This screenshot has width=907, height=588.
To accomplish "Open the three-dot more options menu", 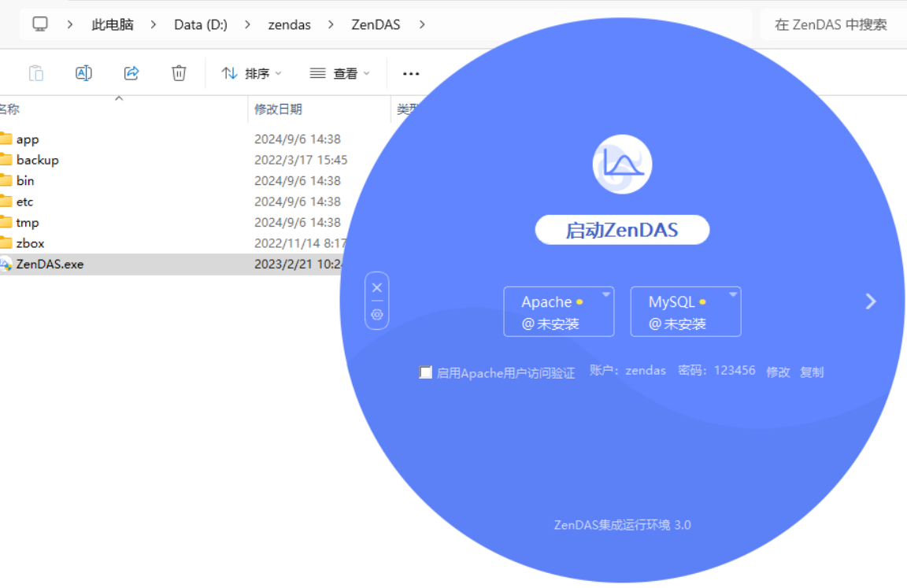I will click(411, 73).
